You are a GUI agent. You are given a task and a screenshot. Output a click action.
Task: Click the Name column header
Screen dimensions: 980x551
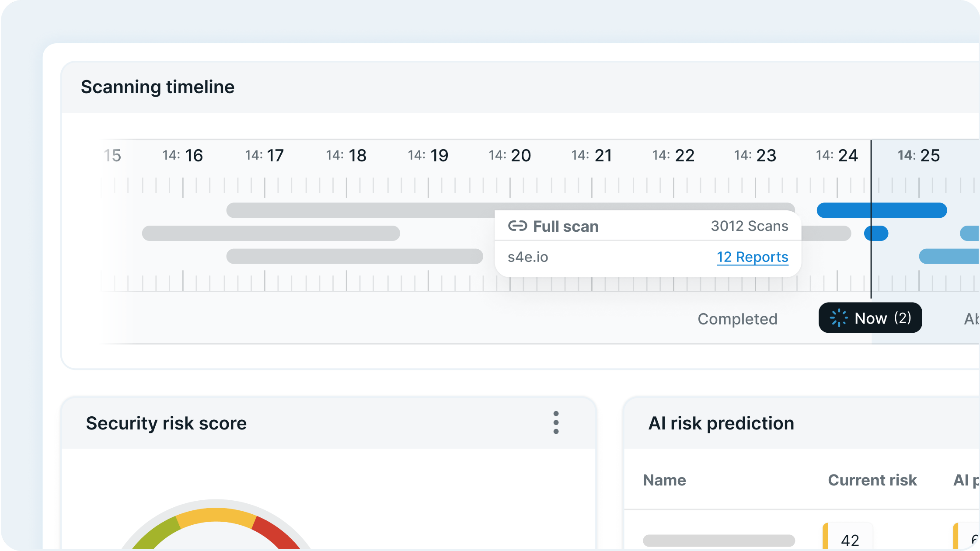(x=664, y=480)
